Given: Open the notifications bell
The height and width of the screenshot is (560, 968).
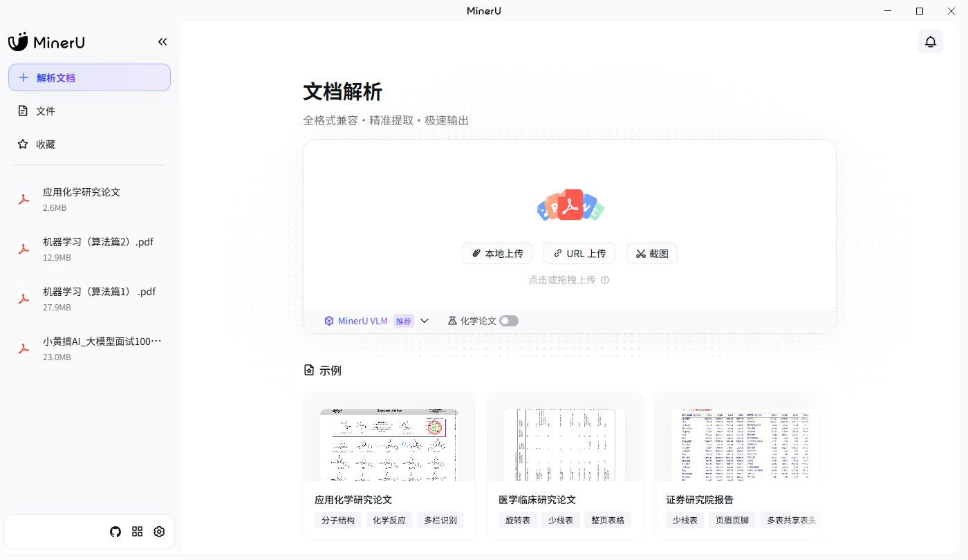Looking at the screenshot, I should (931, 41).
